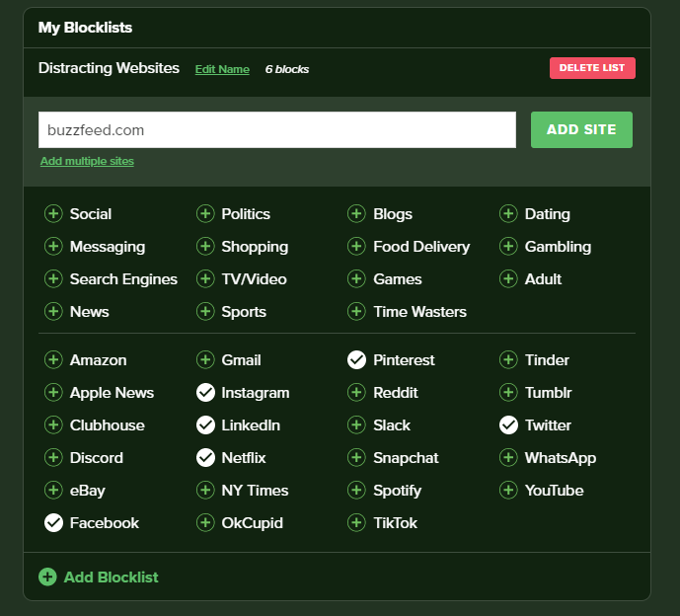This screenshot has width=680, height=616.
Task: Click the Distracting Websites list name
Action: (x=109, y=68)
